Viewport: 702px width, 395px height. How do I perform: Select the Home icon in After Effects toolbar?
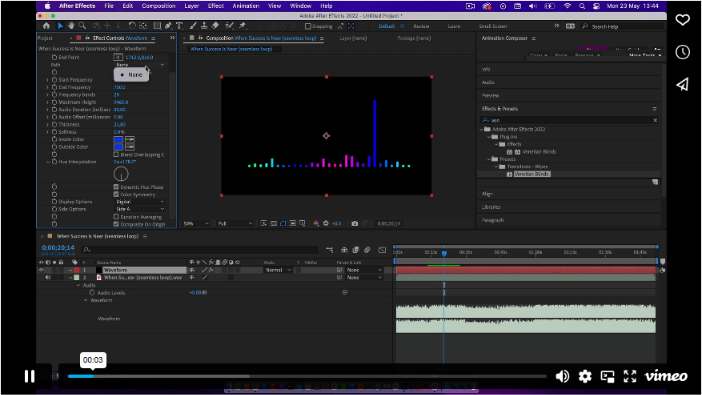point(46,26)
